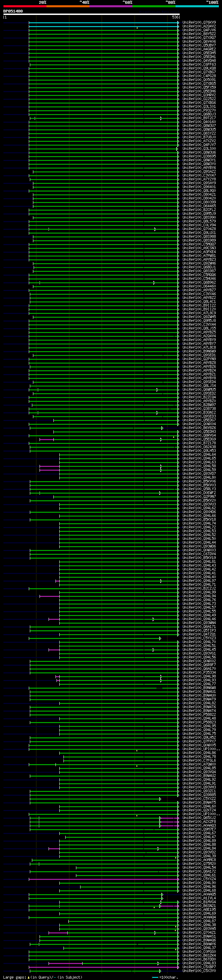Select label UniRef100_B5KV18

[199, 520]
